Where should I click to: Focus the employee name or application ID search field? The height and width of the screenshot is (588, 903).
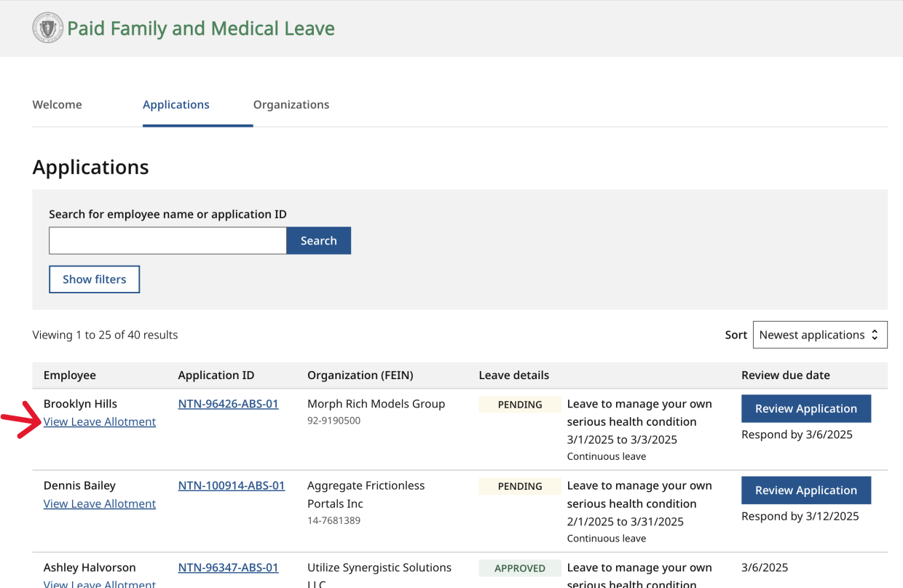(x=167, y=241)
